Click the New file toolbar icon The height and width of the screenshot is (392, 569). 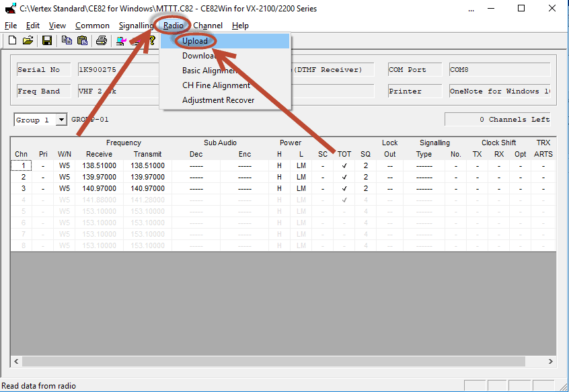(12, 40)
